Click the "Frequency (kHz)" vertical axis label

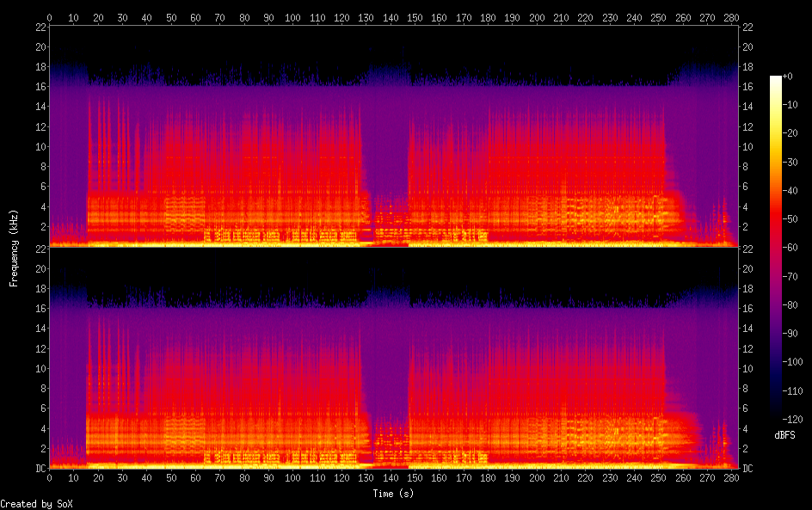(x=14, y=248)
